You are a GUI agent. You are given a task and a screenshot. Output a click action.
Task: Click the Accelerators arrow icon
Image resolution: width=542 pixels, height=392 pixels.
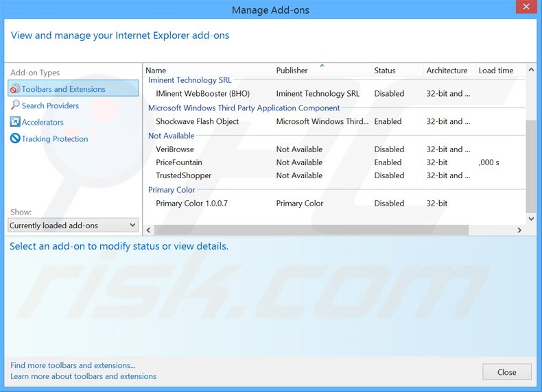(15, 121)
